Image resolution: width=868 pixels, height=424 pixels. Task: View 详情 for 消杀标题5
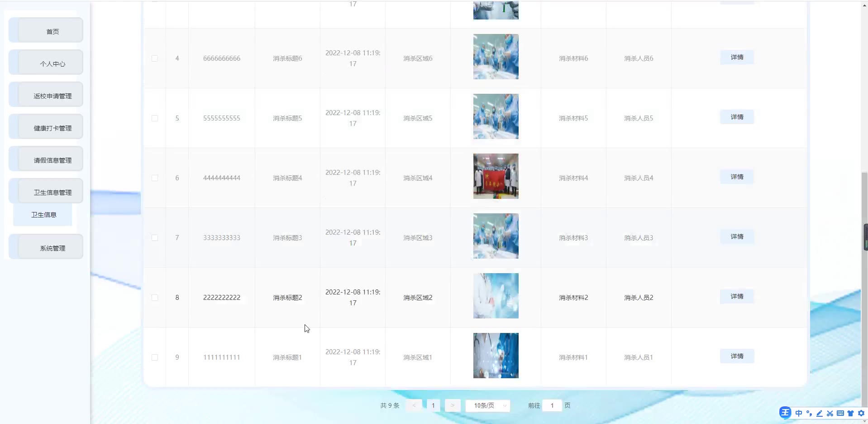point(737,117)
